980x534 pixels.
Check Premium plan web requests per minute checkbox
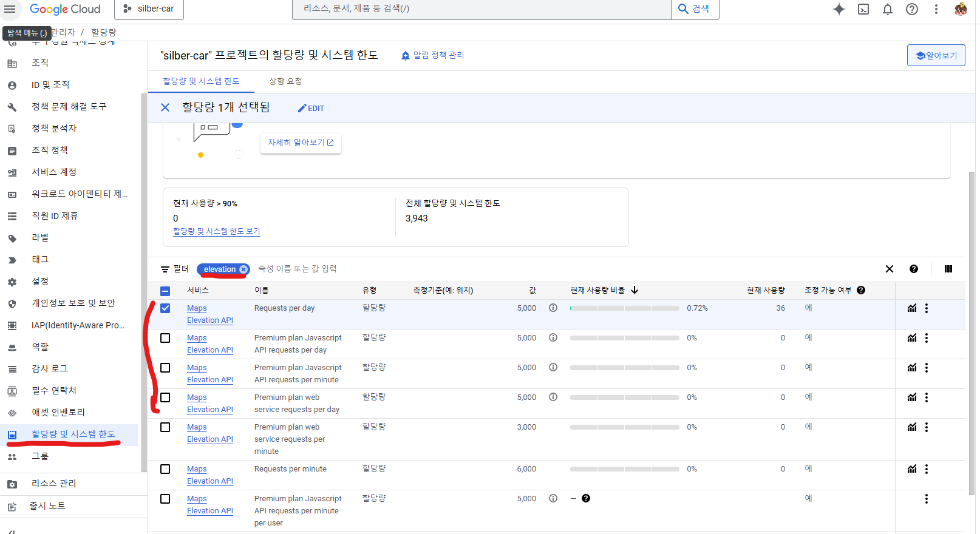[x=165, y=427]
